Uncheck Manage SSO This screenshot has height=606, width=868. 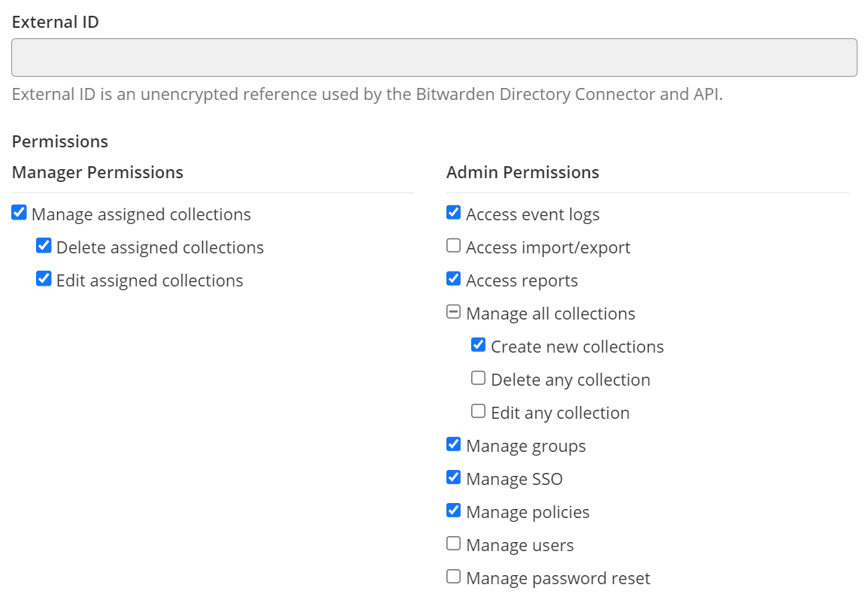click(x=452, y=477)
